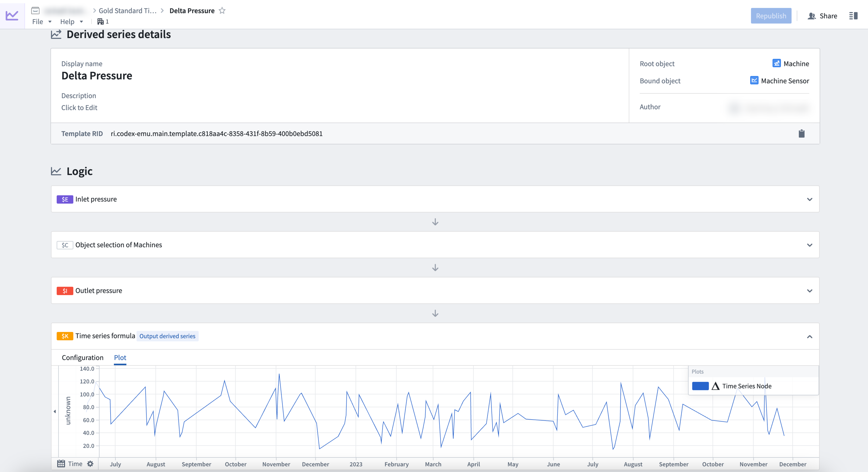Open the Time axis settings gear
This screenshot has width=868, height=472.
click(90, 464)
